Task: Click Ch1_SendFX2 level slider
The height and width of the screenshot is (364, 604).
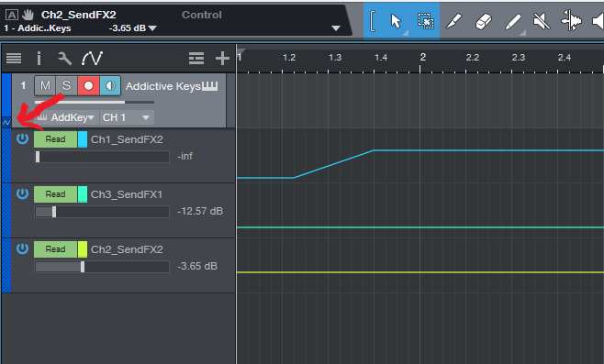Action: click(102, 157)
